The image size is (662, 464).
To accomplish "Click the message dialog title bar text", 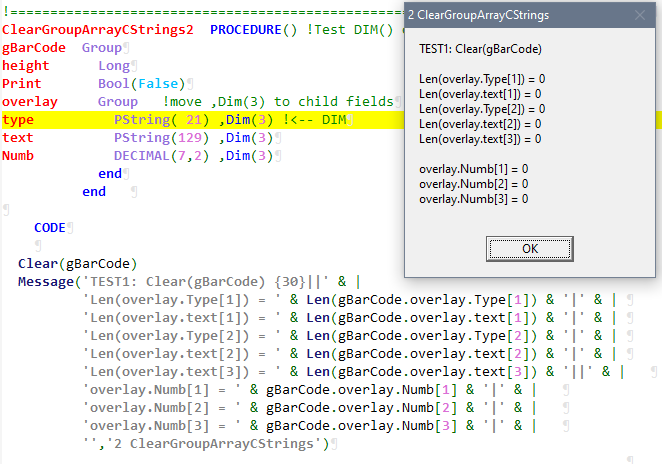I will (477, 15).
